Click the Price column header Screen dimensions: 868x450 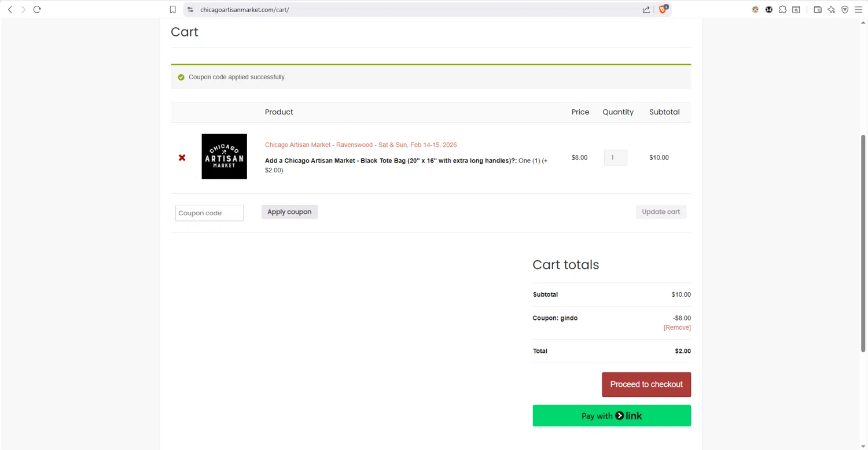click(x=580, y=112)
